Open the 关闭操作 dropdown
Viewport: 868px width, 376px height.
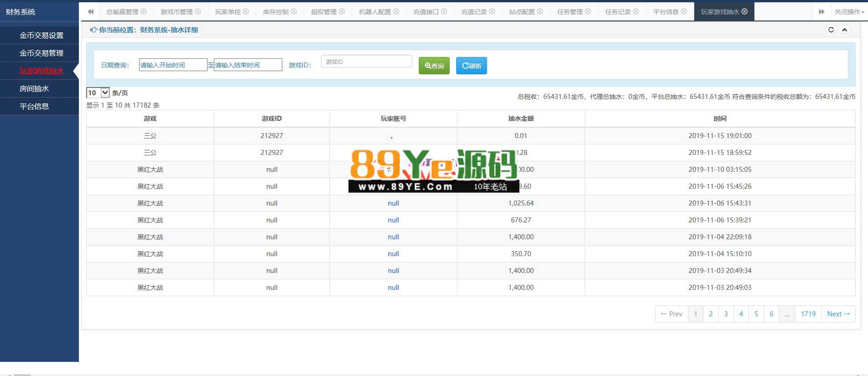coord(849,12)
